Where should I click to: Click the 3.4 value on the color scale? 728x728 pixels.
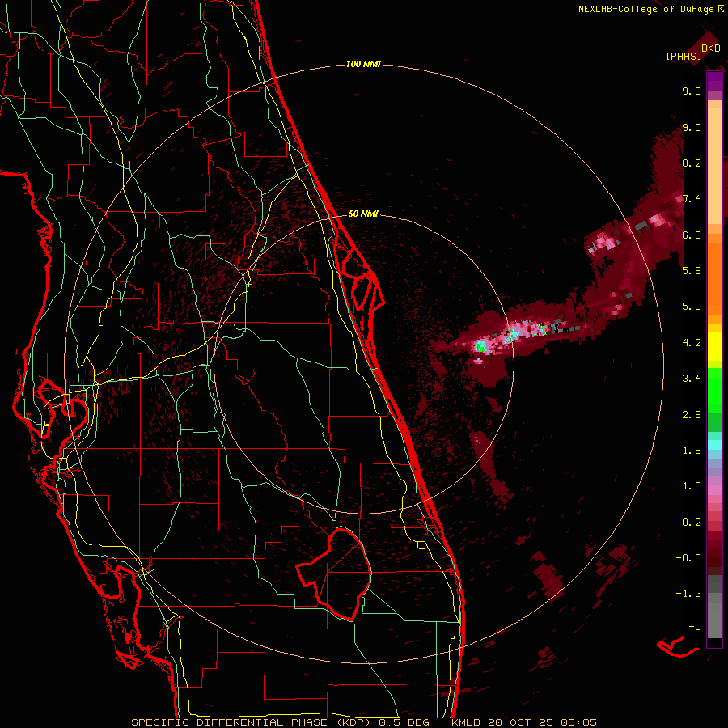tap(692, 379)
